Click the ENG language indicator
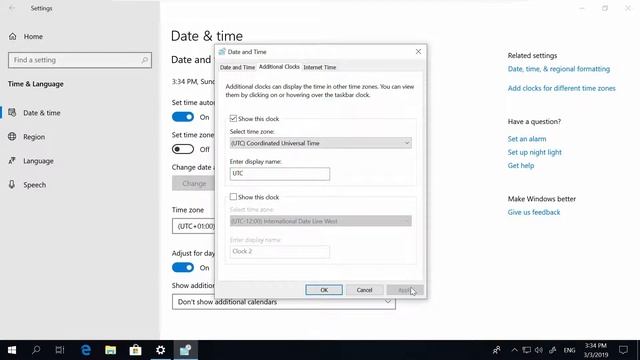 pos(569,350)
